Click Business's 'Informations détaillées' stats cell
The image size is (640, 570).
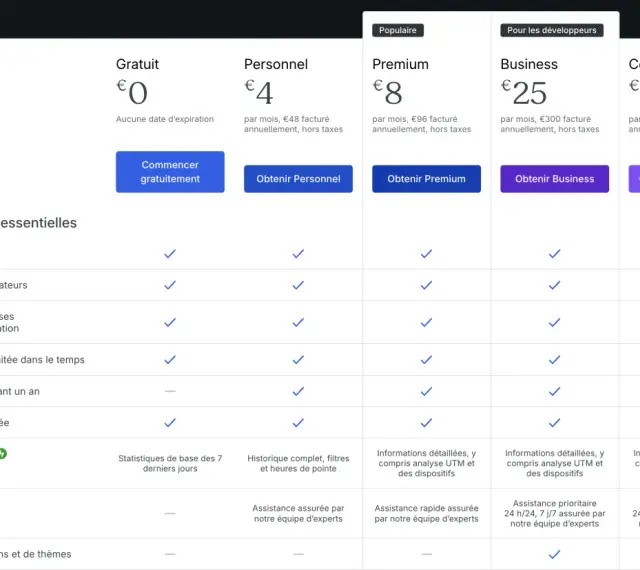point(554,463)
